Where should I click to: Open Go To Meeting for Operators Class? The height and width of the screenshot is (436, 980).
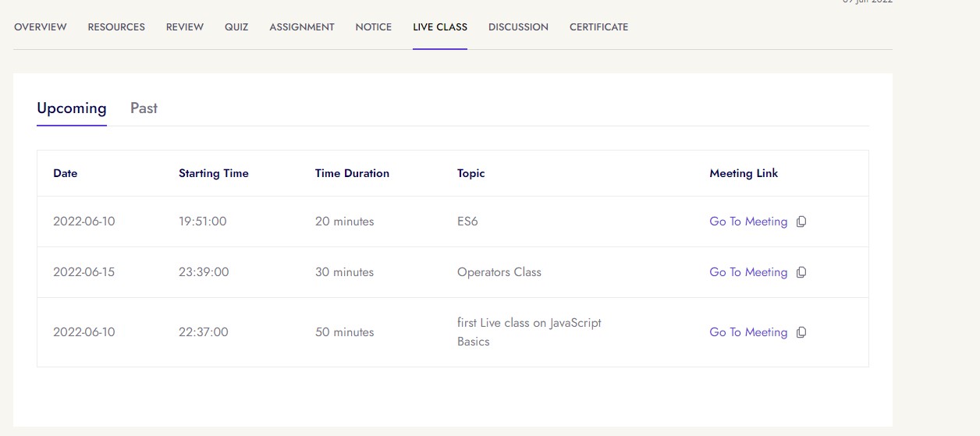pos(747,272)
